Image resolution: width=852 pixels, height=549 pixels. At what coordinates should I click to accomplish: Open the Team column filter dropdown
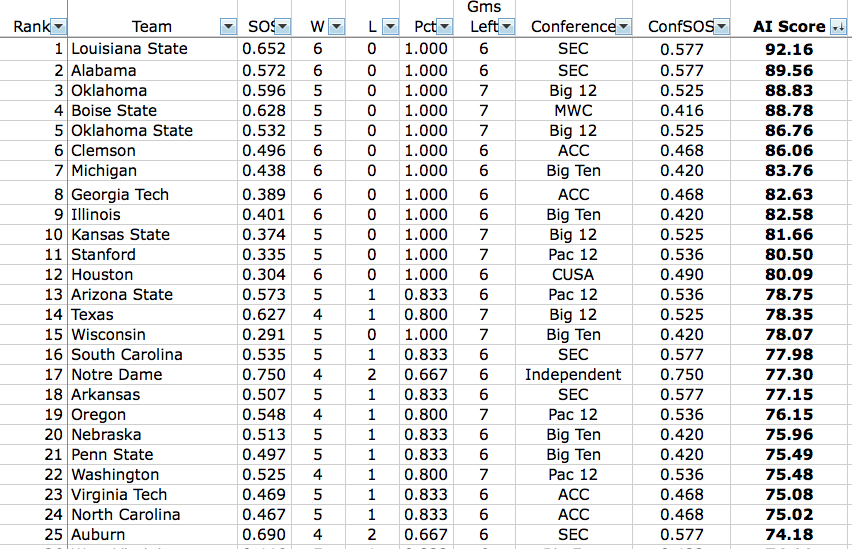(x=228, y=26)
